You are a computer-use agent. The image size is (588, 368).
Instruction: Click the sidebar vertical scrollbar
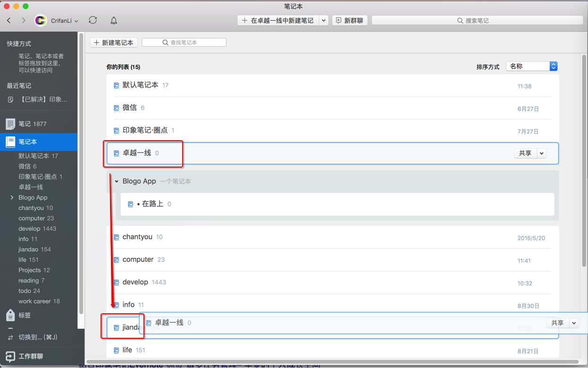point(81,174)
